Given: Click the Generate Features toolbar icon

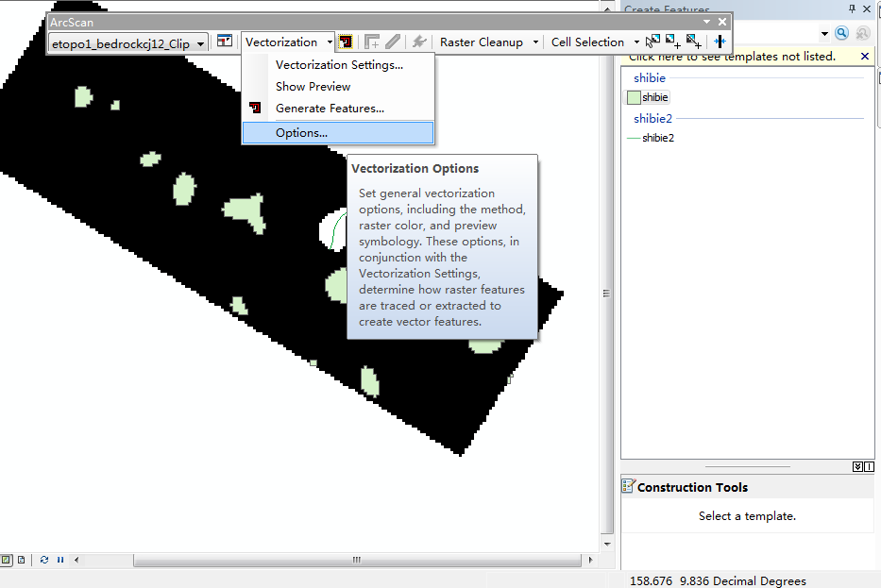Looking at the screenshot, I should (346, 42).
